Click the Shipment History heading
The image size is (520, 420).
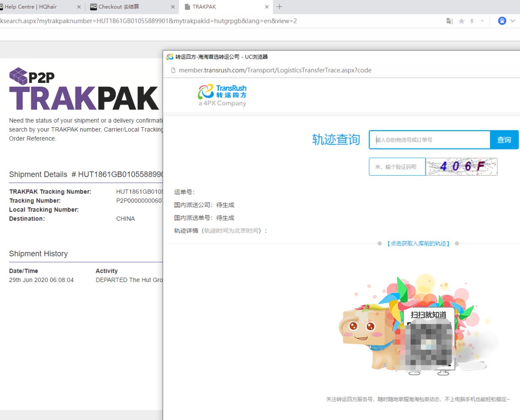pyautogui.click(x=38, y=254)
